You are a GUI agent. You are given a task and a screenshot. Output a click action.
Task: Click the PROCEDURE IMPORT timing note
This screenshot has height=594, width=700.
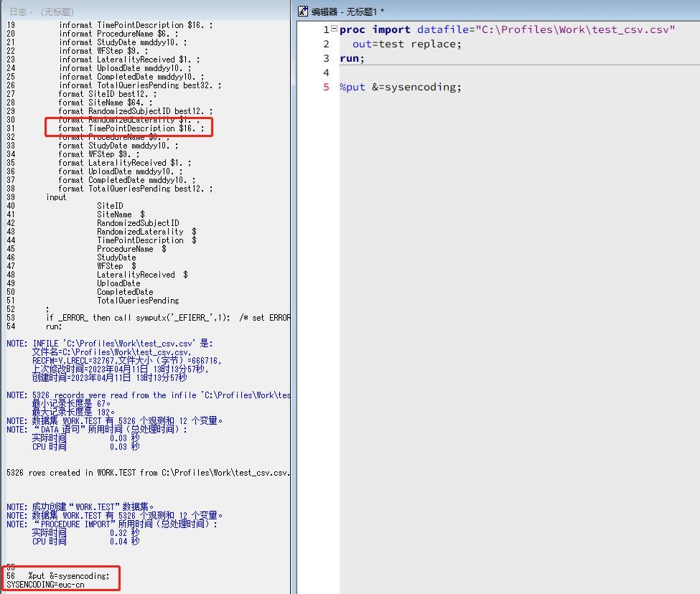[x=93, y=524]
